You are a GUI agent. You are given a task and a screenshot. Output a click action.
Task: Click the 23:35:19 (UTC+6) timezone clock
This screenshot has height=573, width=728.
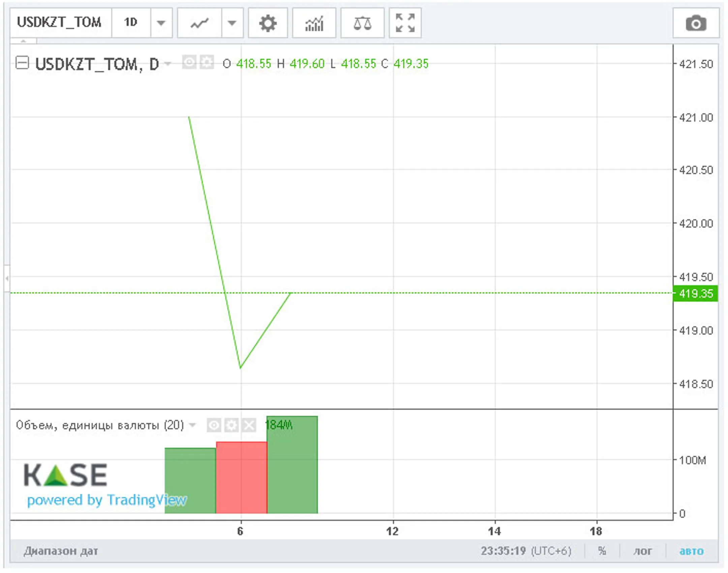click(525, 551)
